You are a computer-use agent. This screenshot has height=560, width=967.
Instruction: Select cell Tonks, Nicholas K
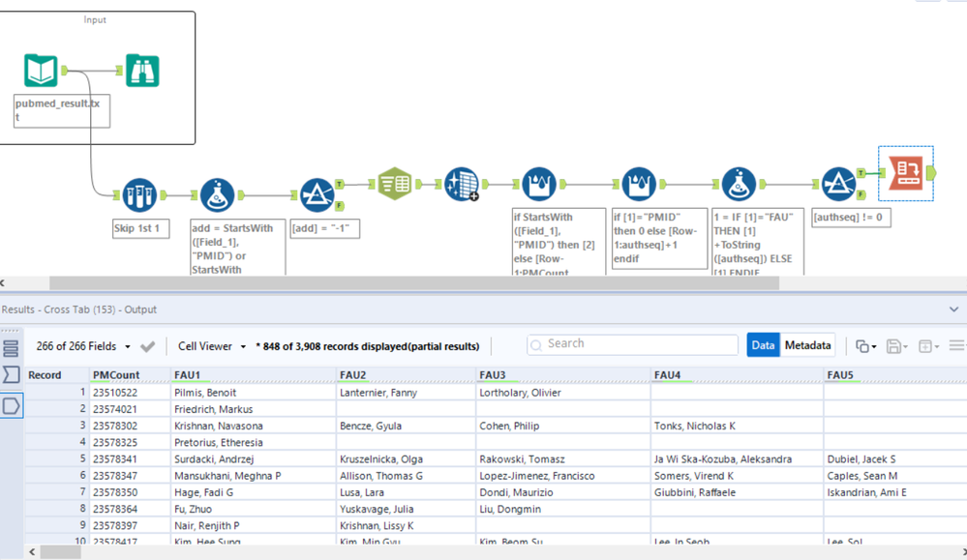coord(737,426)
